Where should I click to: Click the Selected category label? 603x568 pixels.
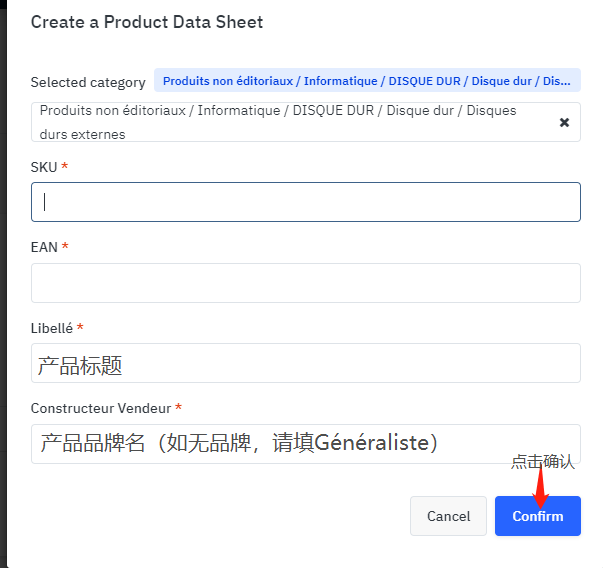(88, 82)
